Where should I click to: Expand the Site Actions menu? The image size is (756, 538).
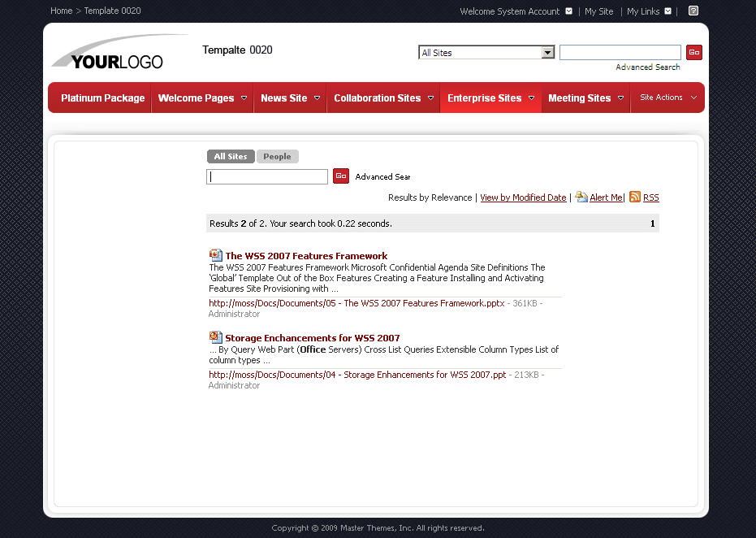click(x=667, y=98)
